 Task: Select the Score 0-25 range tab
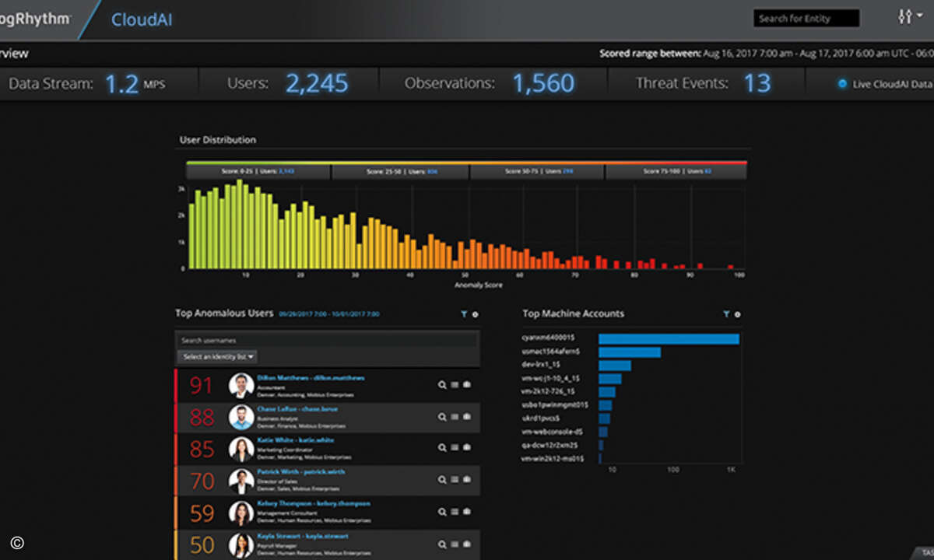pos(258,171)
